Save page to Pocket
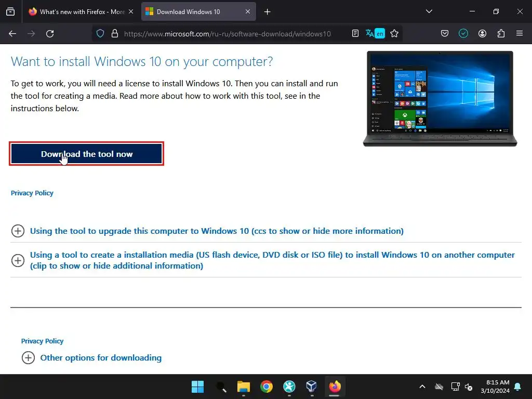This screenshot has width=532, height=399. coord(445,34)
